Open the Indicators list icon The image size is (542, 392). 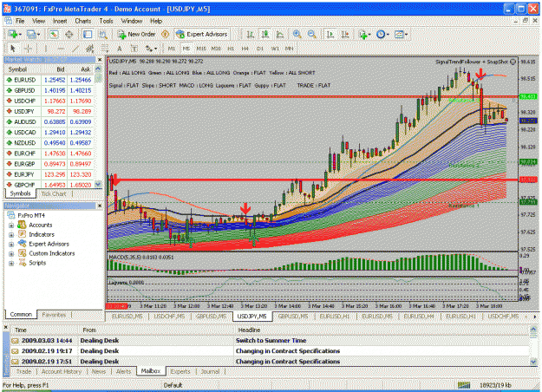362,34
